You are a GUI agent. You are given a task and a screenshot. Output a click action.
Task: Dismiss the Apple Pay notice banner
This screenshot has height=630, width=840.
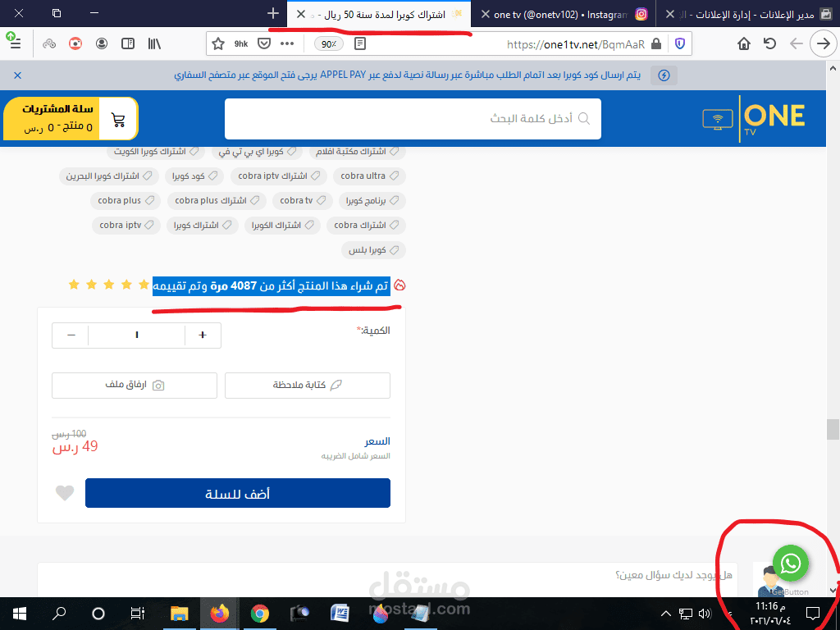click(x=18, y=75)
